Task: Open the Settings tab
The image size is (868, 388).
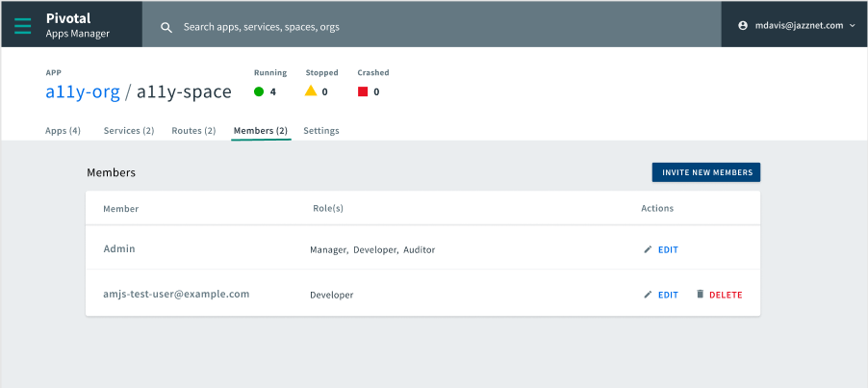Action: (321, 131)
